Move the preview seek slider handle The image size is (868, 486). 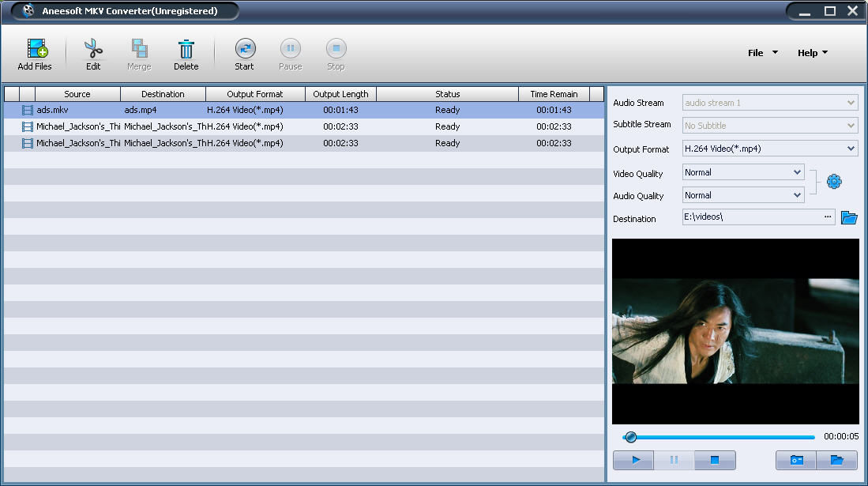(630, 437)
